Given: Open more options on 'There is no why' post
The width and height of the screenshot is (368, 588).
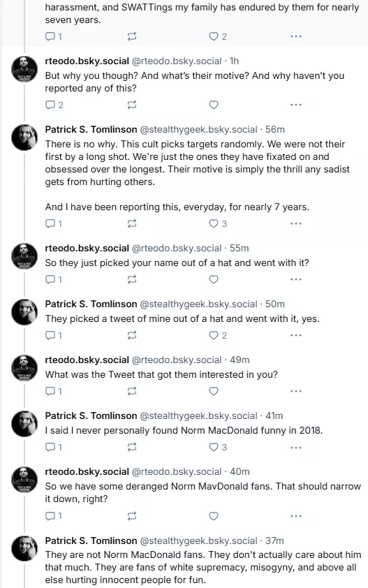Looking at the screenshot, I should tap(296, 224).
